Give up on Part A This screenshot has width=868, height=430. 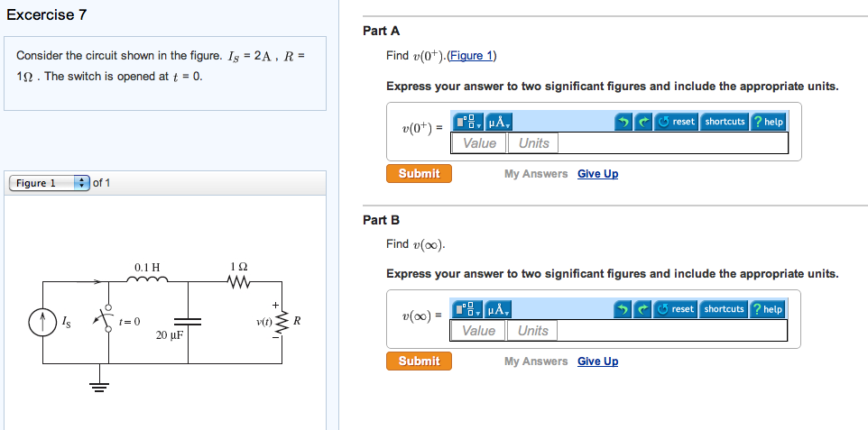(598, 174)
